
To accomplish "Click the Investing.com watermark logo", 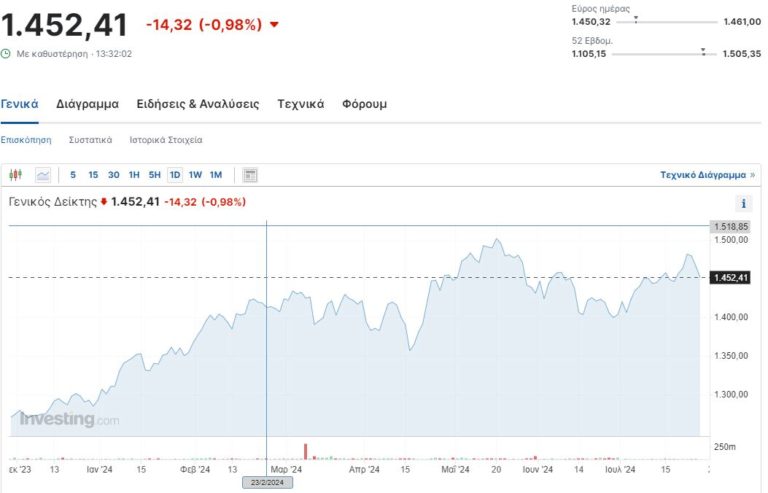I will (x=69, y=419).
